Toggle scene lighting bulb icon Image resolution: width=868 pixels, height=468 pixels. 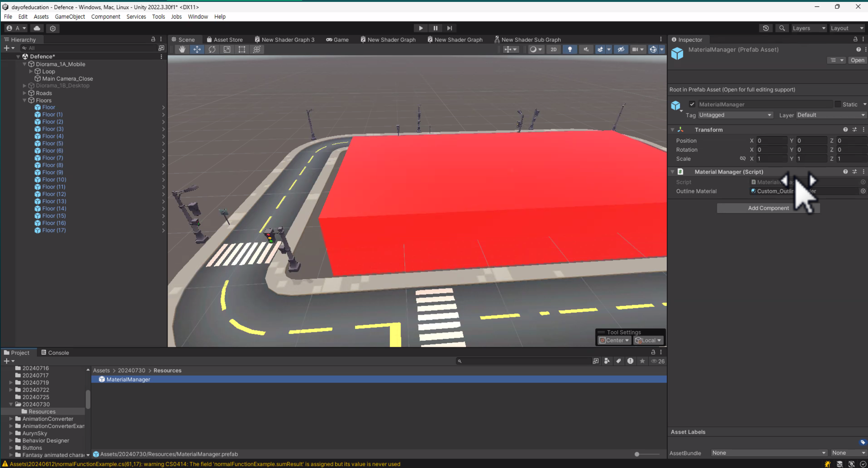coord(569,49)
